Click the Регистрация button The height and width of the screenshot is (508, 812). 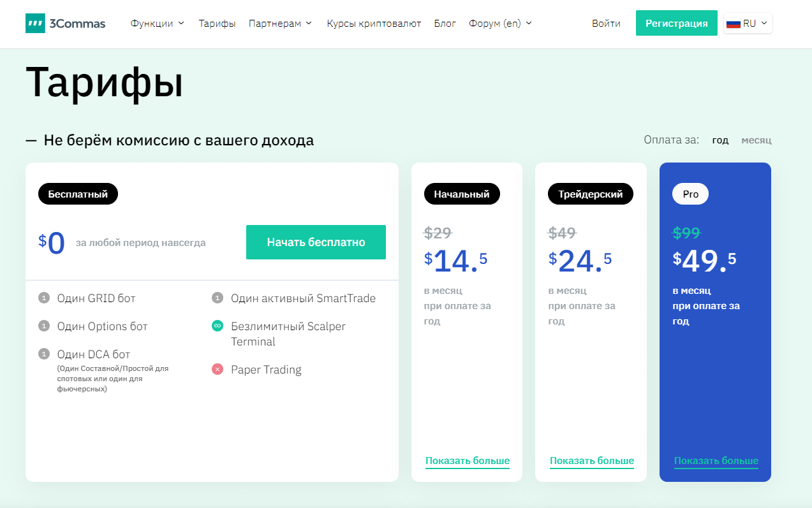click(x=676, y=24)
